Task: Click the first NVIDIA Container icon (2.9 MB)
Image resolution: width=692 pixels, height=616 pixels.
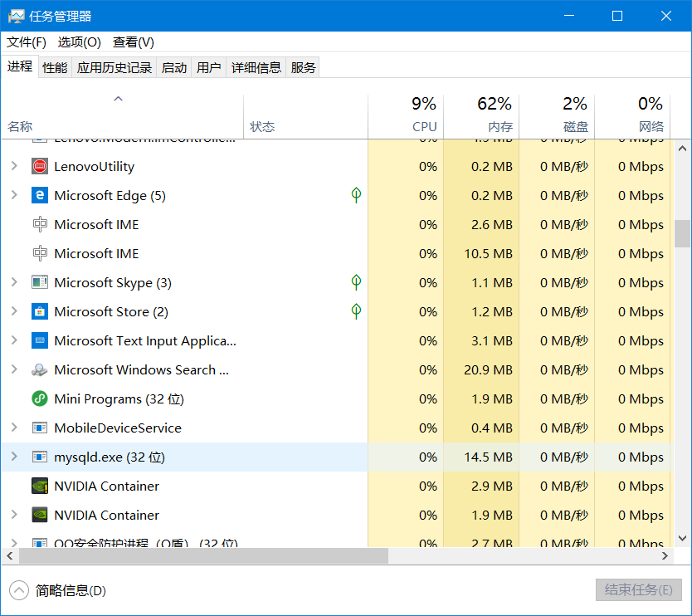Action: 40,486
